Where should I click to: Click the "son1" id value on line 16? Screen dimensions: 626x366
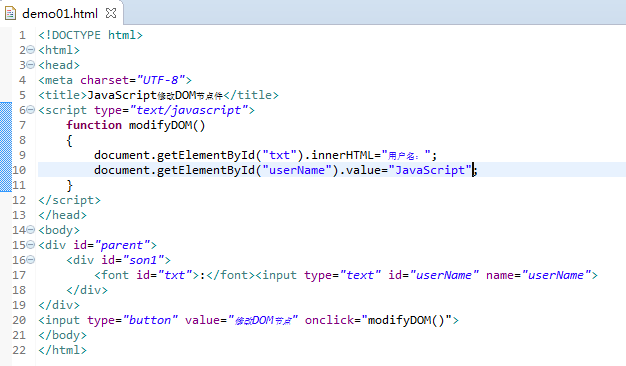pyautogui.click(x=143, y=260)
